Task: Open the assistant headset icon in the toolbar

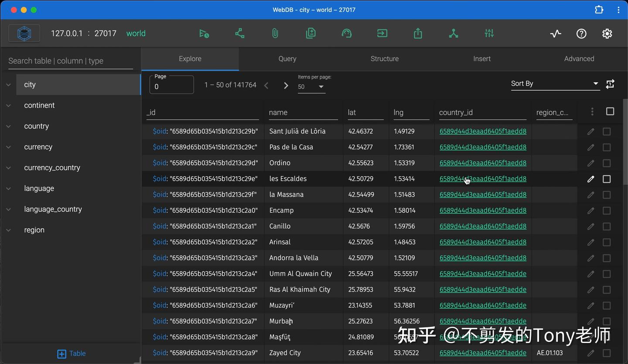Action: click(346, 33)
